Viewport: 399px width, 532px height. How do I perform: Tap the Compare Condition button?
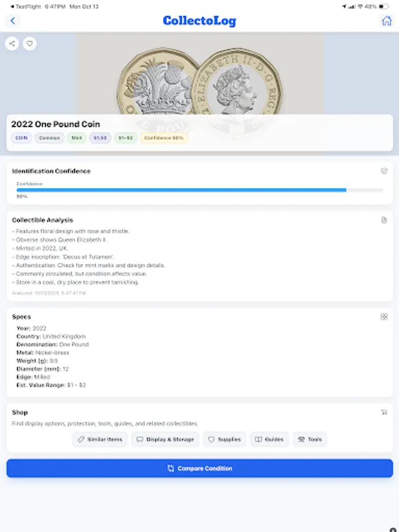pos(200,468)
